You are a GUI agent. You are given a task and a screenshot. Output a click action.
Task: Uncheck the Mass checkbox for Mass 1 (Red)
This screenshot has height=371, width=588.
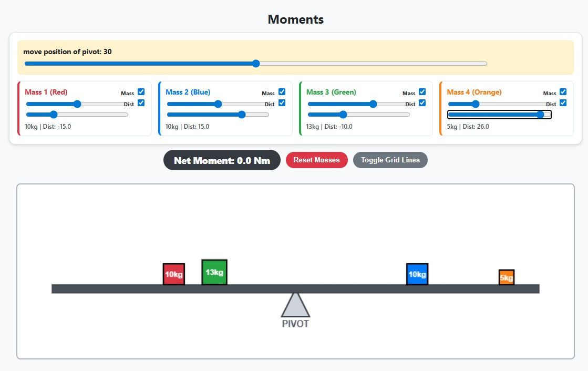coord(141,92)
